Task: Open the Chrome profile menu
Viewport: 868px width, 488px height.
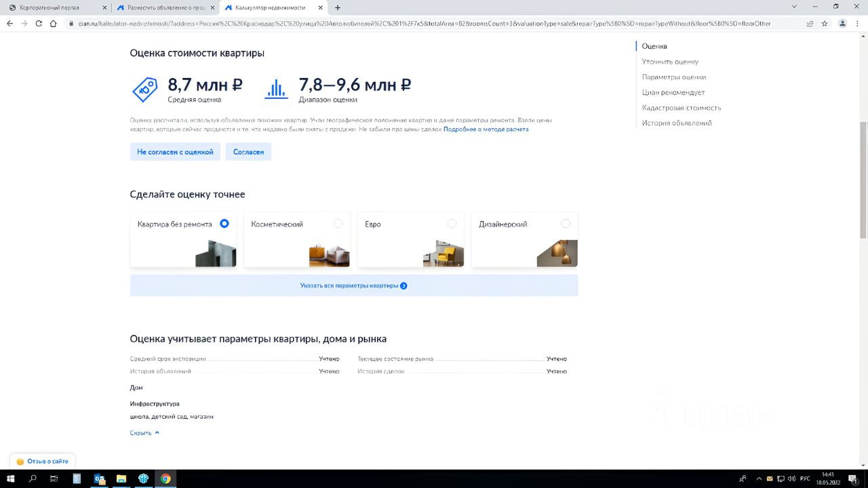Action: 843,23
